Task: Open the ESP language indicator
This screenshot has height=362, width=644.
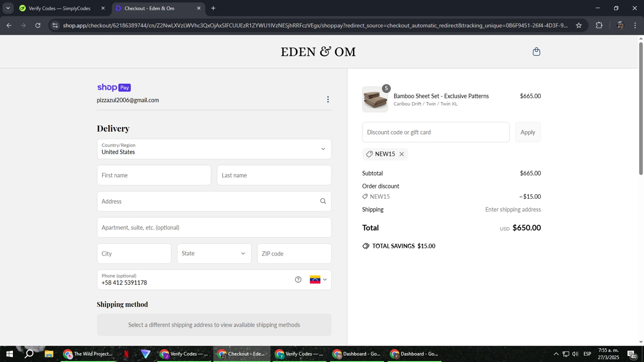Action: 587,354
